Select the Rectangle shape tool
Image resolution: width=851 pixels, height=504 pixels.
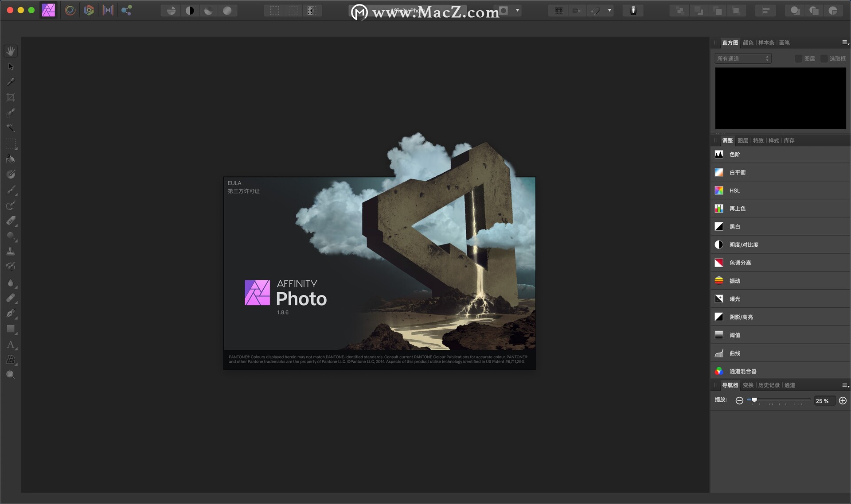coord(11,329)
